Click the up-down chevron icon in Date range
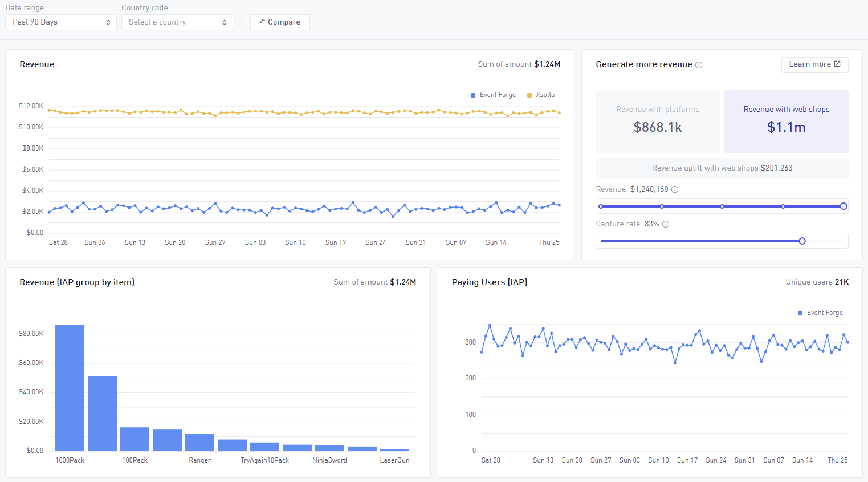Screen dimensions: 868x482 pos(108,22)
